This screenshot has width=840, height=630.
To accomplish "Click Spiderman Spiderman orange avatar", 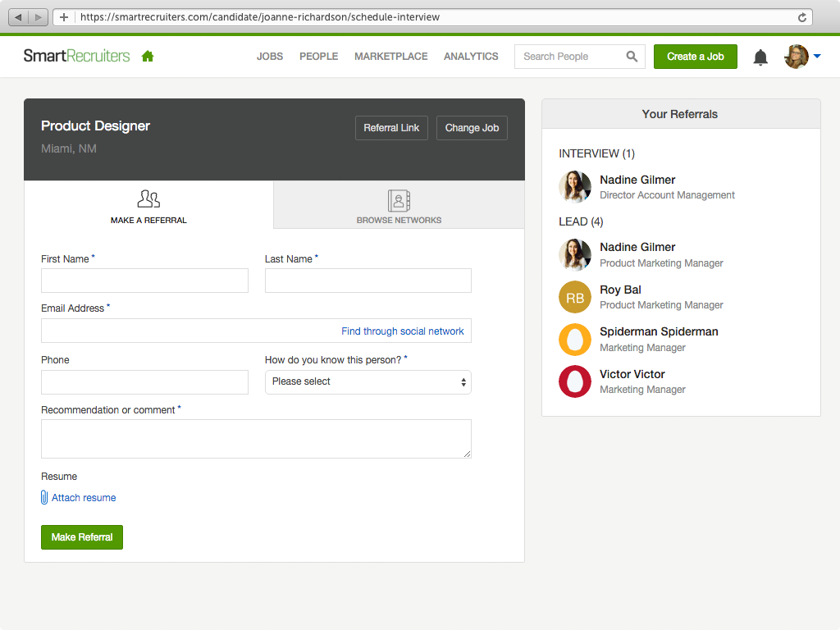I will click(x=575, y=340).
